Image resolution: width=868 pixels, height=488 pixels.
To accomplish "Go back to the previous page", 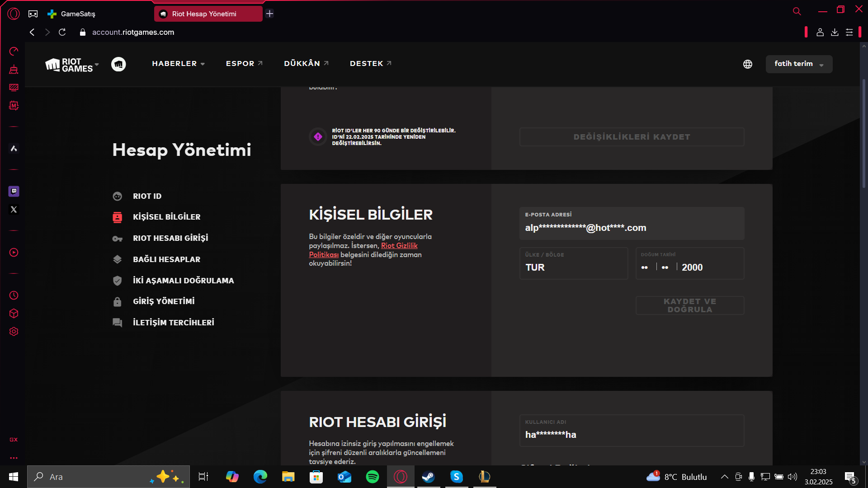I will pos(32,32).
